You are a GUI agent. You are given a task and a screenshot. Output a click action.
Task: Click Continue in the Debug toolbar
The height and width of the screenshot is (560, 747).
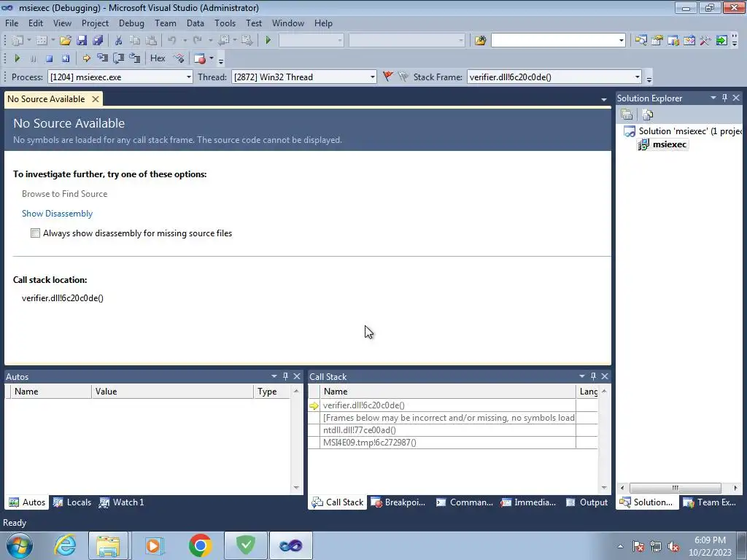point(18,58)
